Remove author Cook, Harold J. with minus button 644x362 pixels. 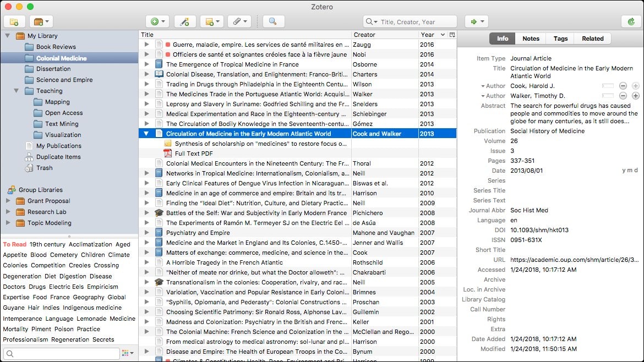click(x=623, y=86)
